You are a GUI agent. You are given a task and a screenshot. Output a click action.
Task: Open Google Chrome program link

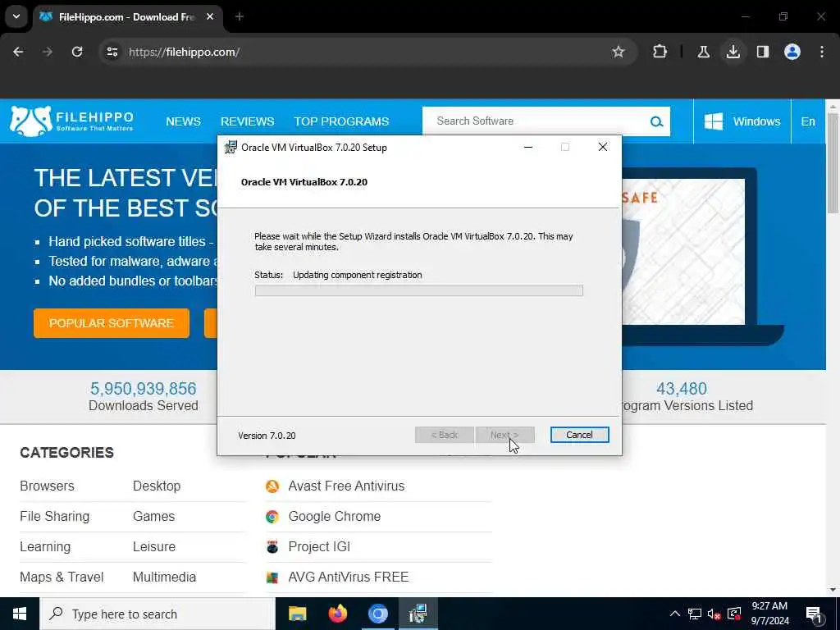click(335, 517)
